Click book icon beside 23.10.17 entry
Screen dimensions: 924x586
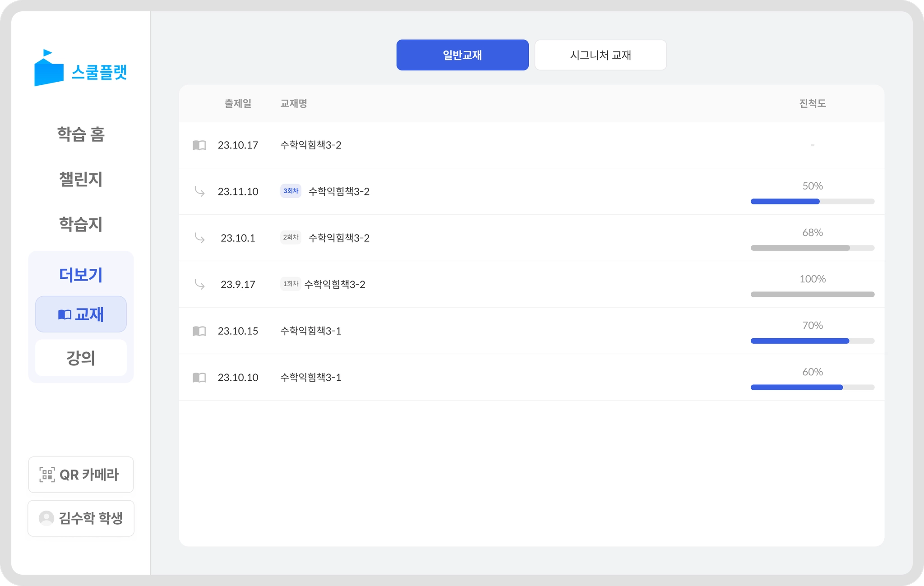click(x=199, y=145)
